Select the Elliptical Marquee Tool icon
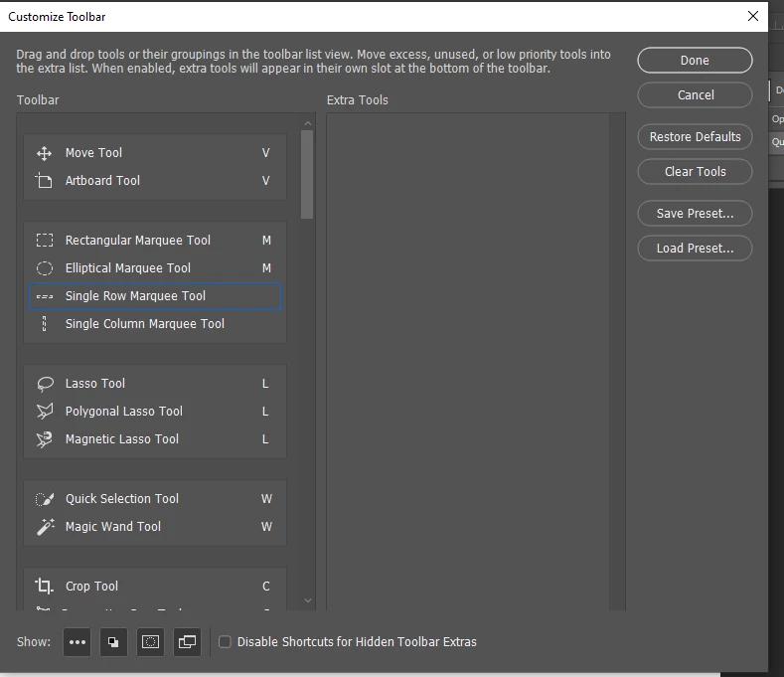Screen dimensions: 784x677 [x=45, y=268]
